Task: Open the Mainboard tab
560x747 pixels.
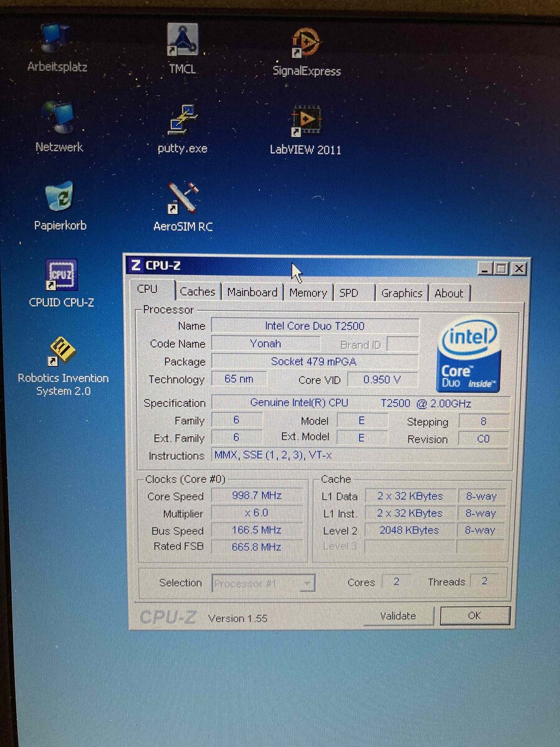Action: (x=252, y=292)
